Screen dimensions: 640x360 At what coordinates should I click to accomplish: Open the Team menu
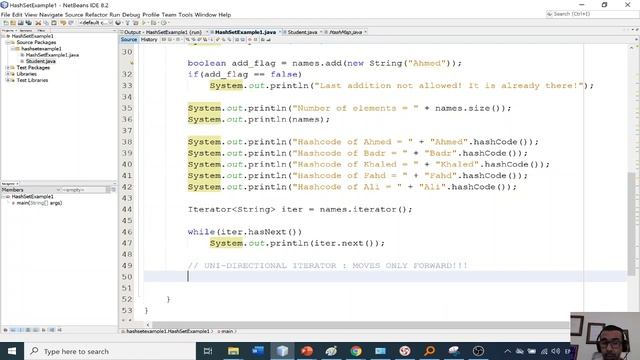169,15
